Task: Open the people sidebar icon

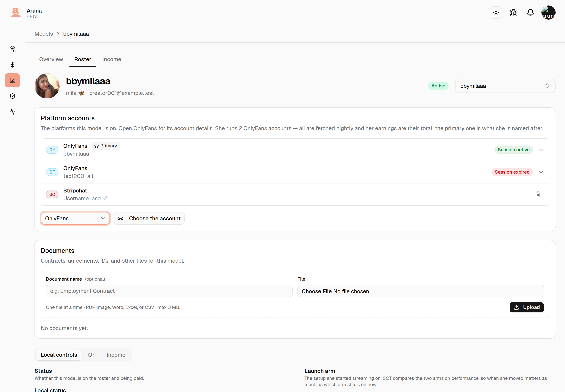Action: [13, 49]
